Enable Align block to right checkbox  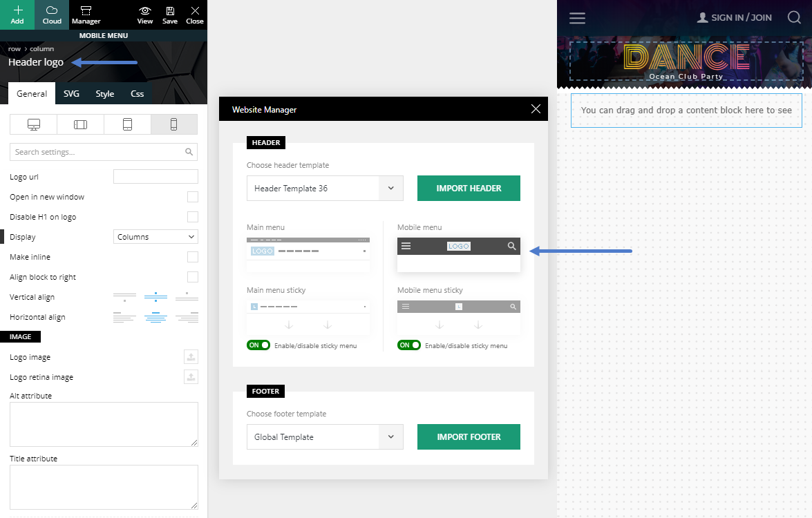pos(193,277)
